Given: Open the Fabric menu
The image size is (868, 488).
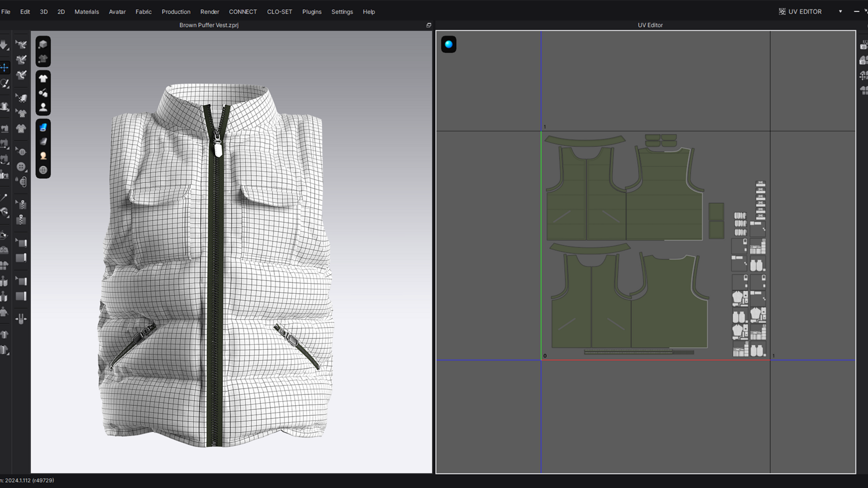Looking at the screenshot, I should (144, 12).
